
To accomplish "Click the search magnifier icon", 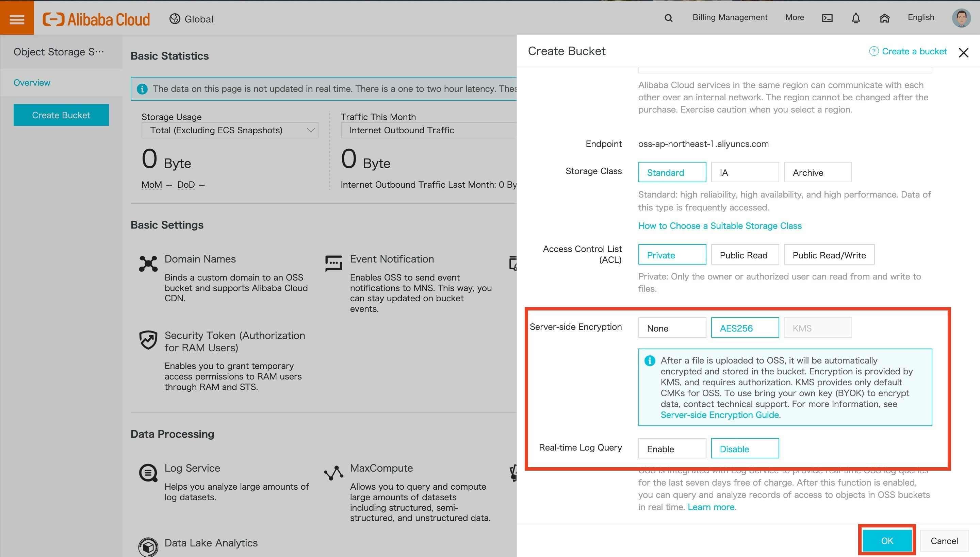I will (668, 18).
